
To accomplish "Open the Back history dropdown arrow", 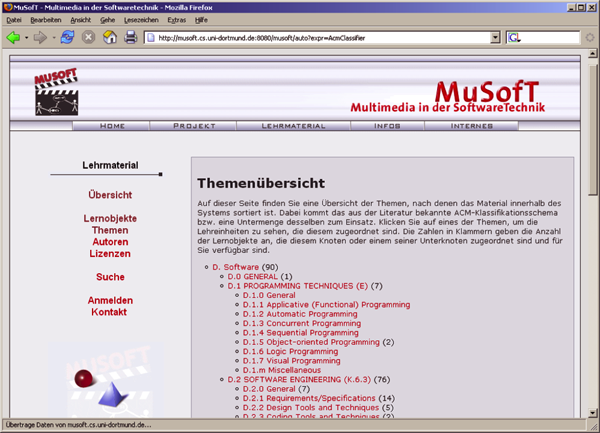I will tap(26, 38).
